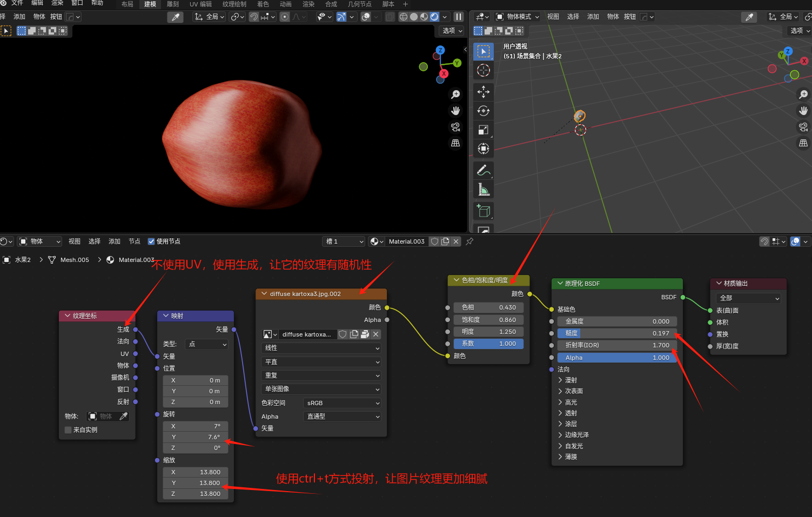
Task: Open the 色彩空间 sRGB dropdown
Action: coord(343,403)
